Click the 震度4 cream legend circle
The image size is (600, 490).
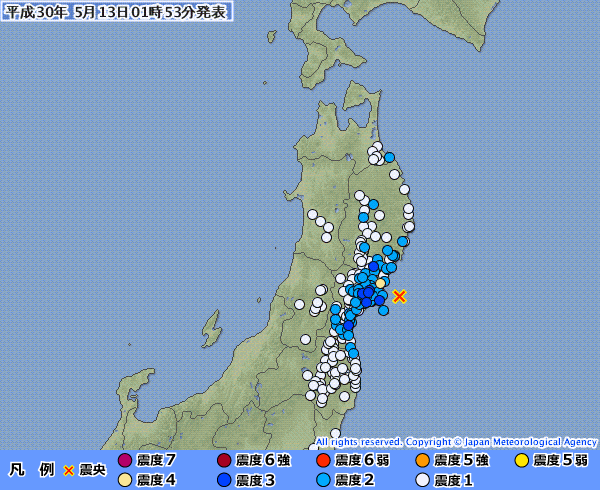[x=125, y=480]
